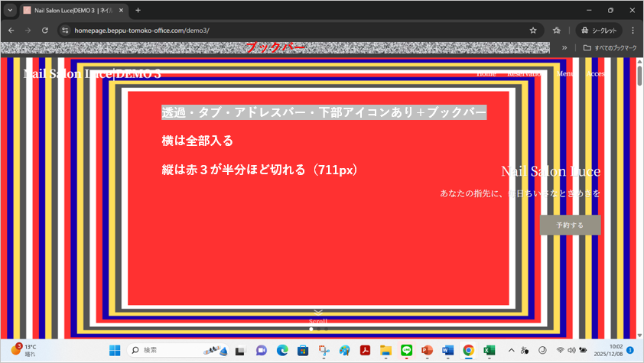
Task: Click the Nail Salon Luce|DEMO 3 site title
Action: tap(93, 74)
